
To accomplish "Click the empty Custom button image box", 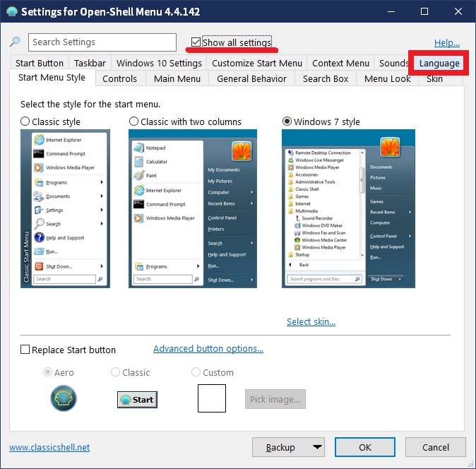I will pos(212,398).
